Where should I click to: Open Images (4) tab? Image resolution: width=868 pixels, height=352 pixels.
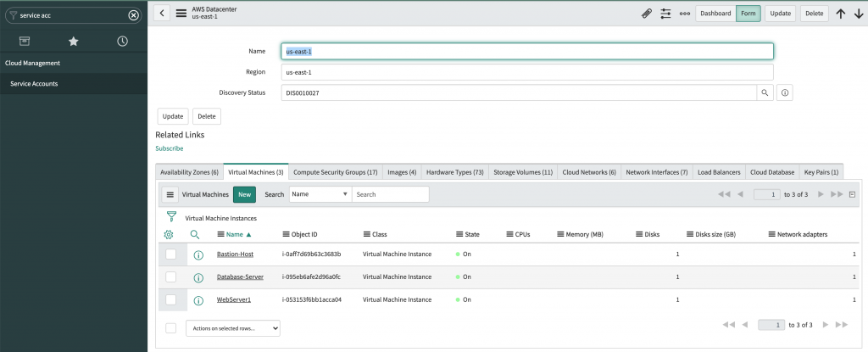(402, 172)
